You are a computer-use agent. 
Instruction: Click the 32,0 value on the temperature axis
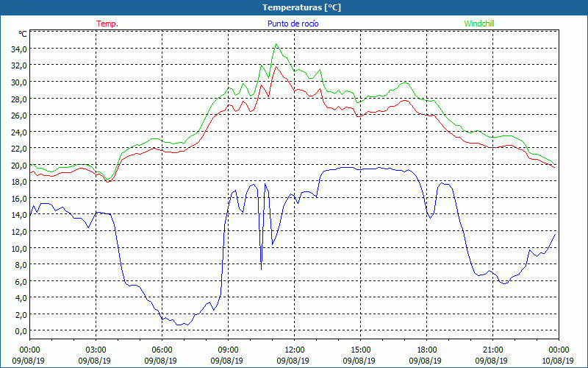click(19, 66)
